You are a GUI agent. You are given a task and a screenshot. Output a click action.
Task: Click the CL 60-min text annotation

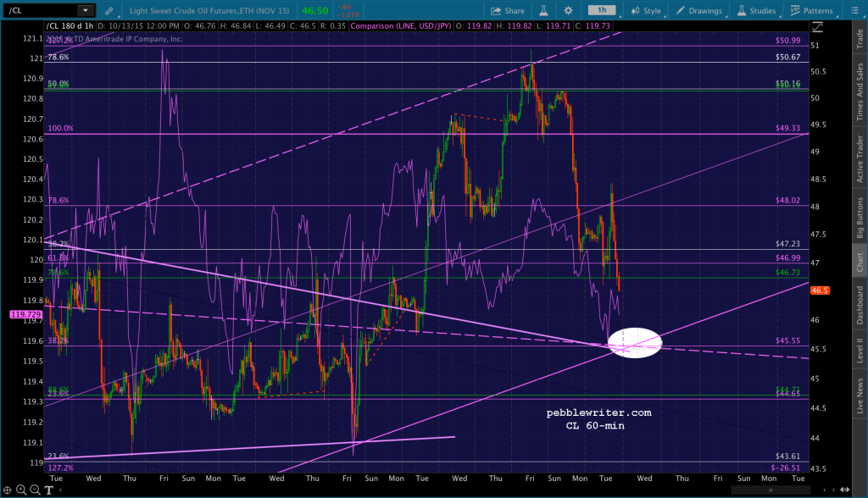tap(595, 425)
